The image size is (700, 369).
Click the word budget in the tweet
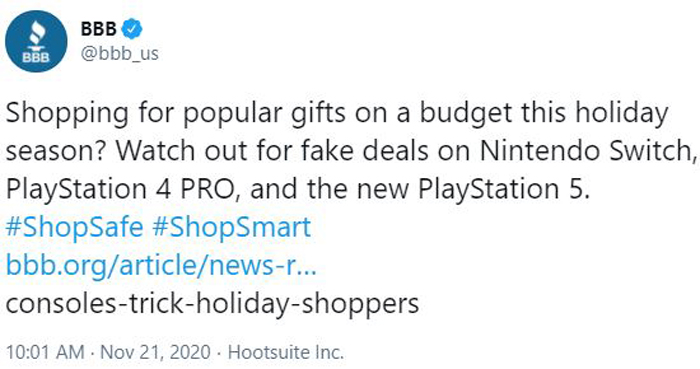(x=466, y=113)
